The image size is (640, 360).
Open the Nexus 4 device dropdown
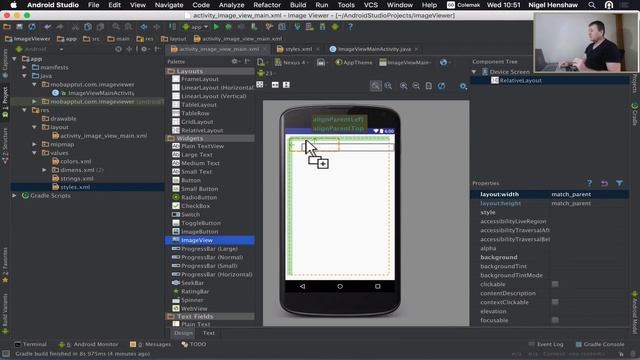(291, 62)
